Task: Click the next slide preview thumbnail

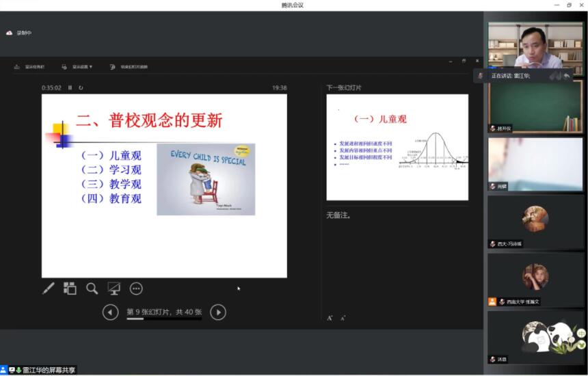Action: [x=397, y=147]
